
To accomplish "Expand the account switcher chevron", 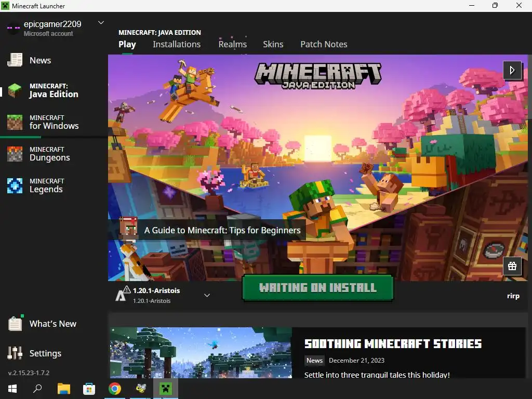I will coord(101,23).
